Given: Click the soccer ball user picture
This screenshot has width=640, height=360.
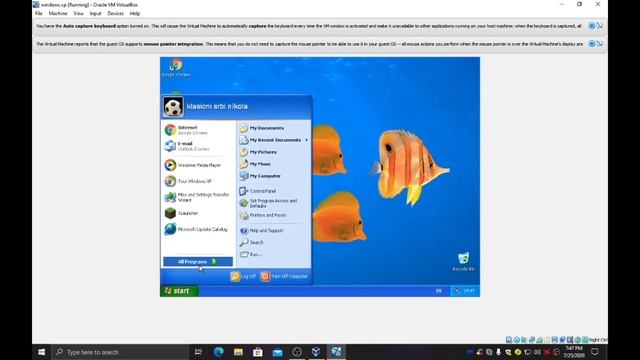Looking at the screenshot, I should (x=173, y=107).
